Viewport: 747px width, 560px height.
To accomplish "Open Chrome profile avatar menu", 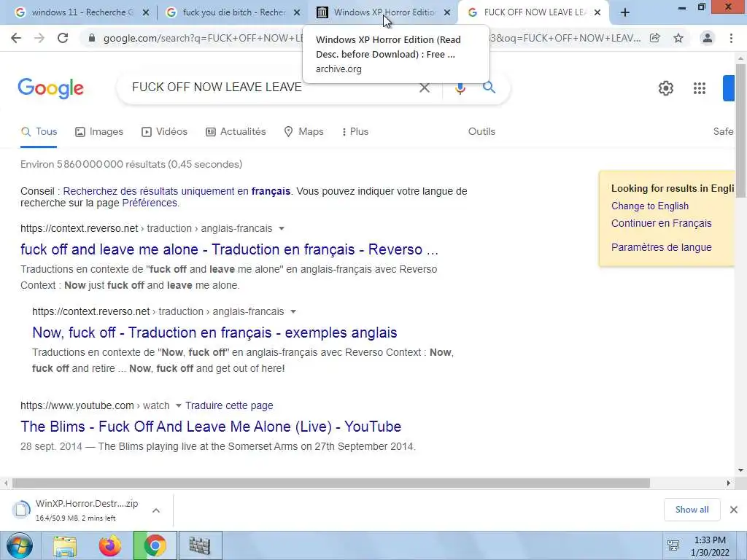I will pyautogui.click(x=708, y=38).
